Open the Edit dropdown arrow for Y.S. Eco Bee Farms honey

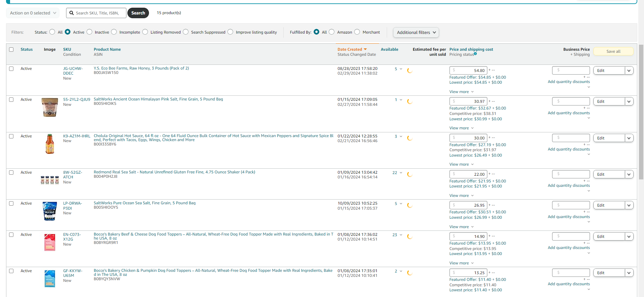pos(629,71)
